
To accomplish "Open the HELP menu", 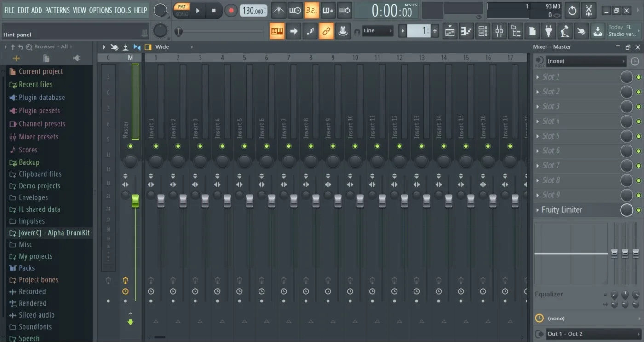I will (x=140, y=10).
